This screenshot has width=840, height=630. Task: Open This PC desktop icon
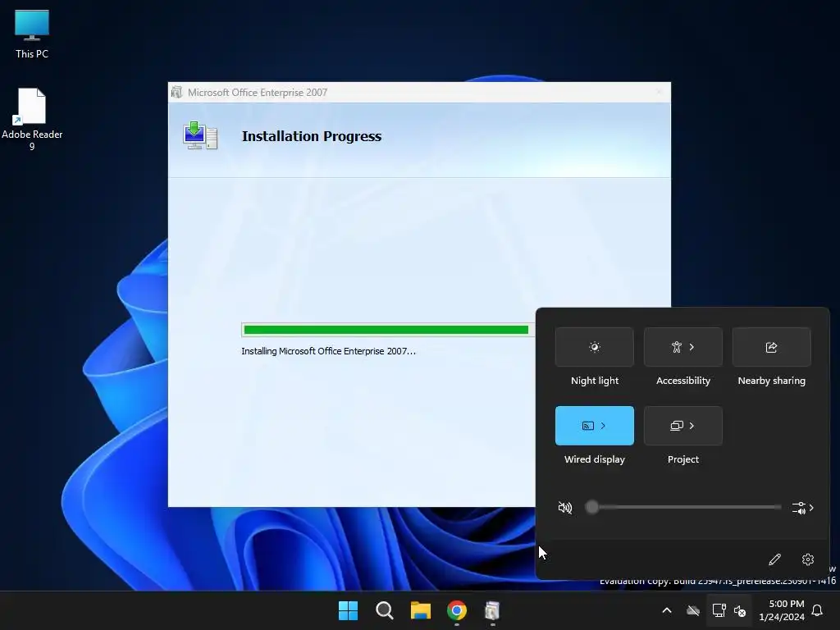tap(32, 34)
